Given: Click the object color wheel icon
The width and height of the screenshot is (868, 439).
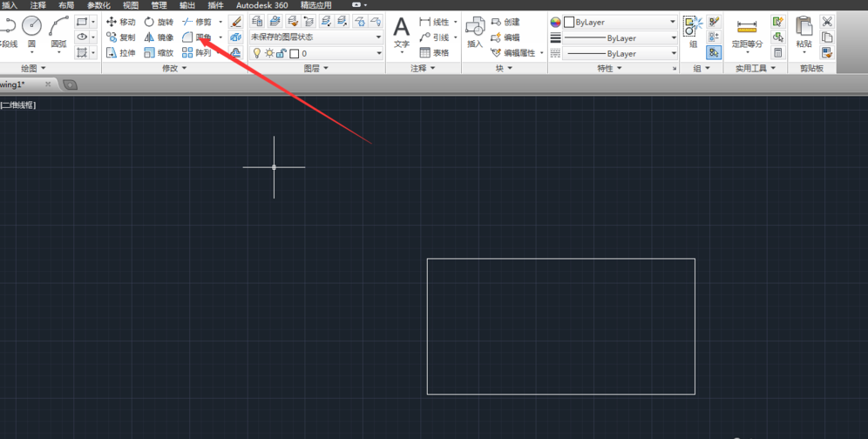Looking at the screenshot, I should pos(555,22).
